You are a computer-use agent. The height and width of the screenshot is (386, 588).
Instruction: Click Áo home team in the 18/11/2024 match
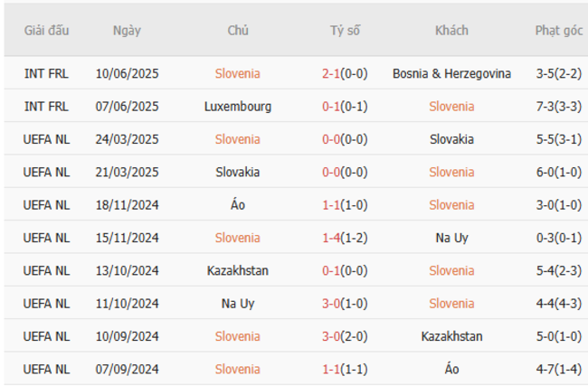click(x=238, y=205)
